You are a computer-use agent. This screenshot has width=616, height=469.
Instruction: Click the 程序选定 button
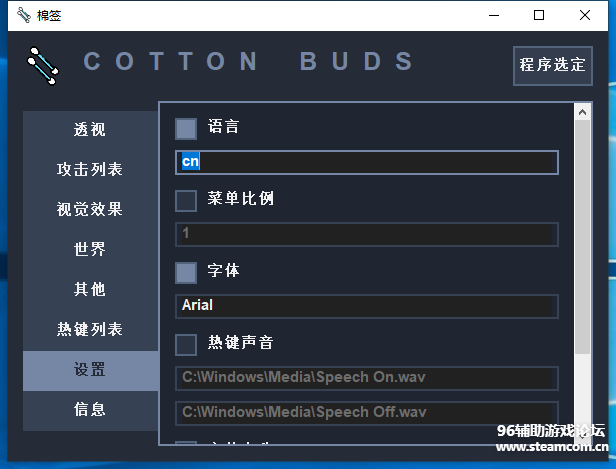pos(552,65)
